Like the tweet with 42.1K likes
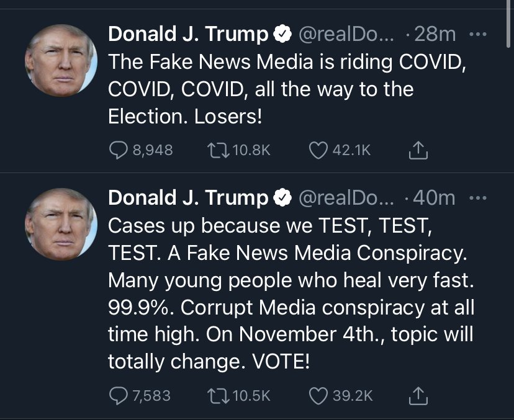This screenshot has width=514, height=420. 318,150
